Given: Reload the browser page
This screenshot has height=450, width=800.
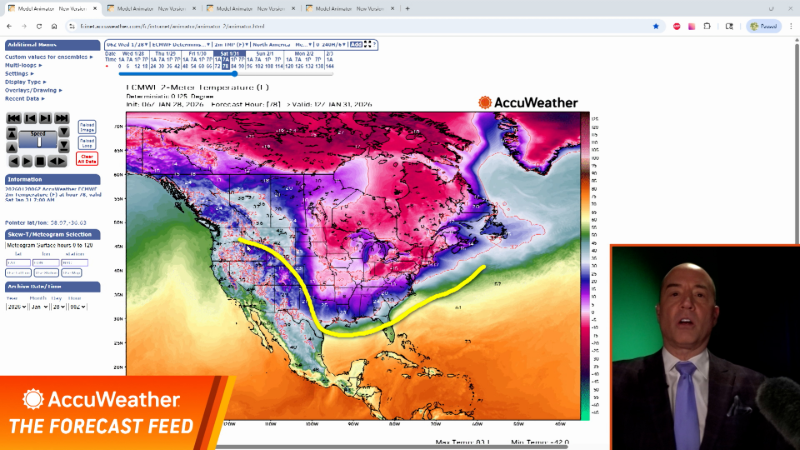Looking at the screenshot, I should [x=39, y=26].
